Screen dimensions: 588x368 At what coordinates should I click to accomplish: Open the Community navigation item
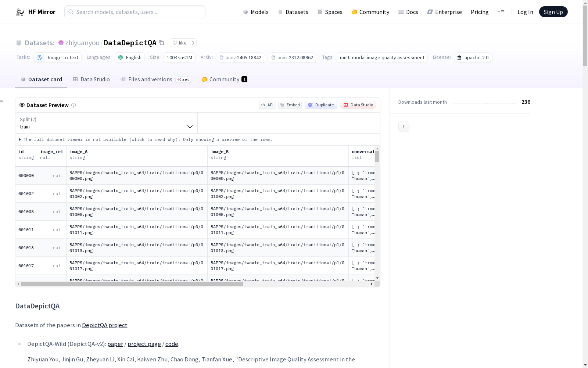point(370,12)
